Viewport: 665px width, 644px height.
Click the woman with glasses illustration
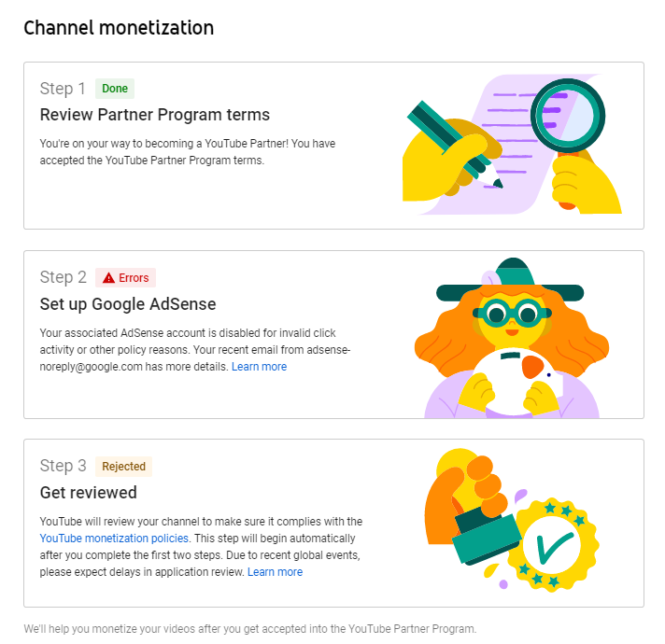[x=512, y=338]
